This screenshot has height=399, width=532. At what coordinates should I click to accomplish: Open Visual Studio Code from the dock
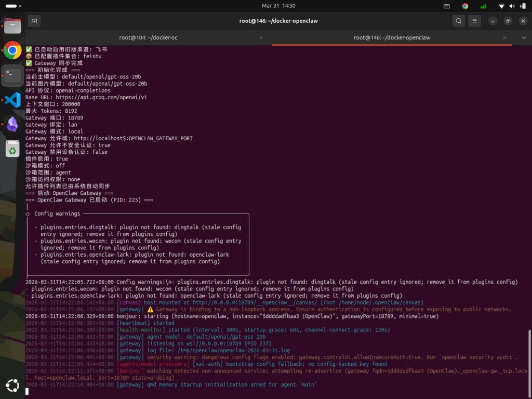pyautogui.click(x=12, y=100)
